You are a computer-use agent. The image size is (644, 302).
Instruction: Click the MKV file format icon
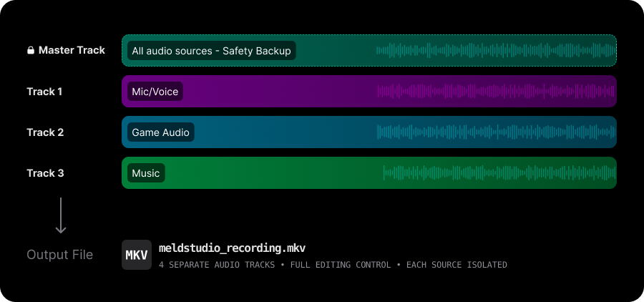point(137,255)
